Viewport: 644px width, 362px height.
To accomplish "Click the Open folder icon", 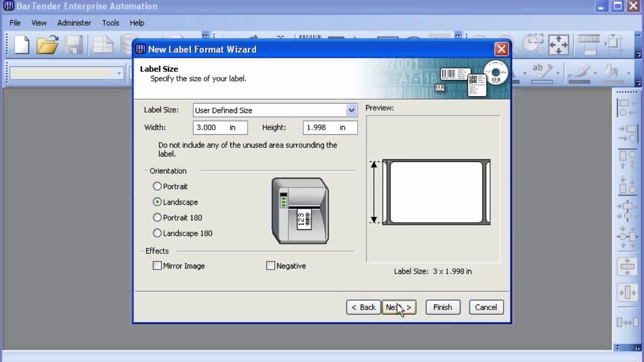I will (x=47, y=45).
